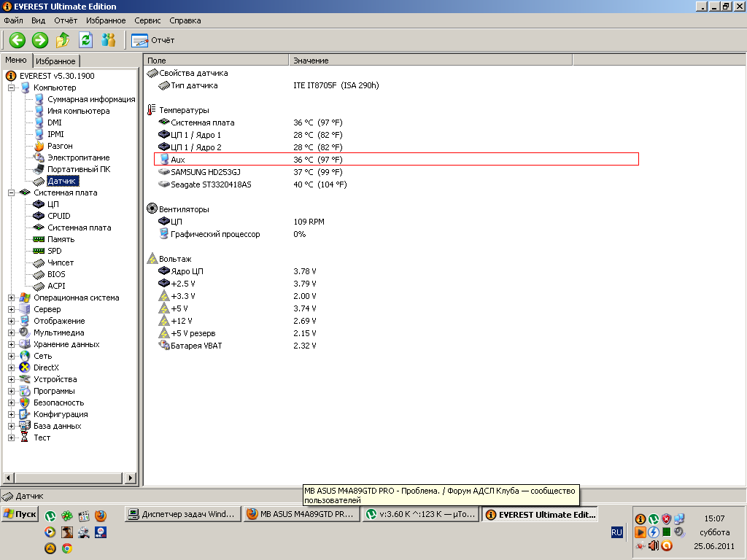The image size is (747, 560).
Task: Click the RU language indicator
Action: pos(616,532)
